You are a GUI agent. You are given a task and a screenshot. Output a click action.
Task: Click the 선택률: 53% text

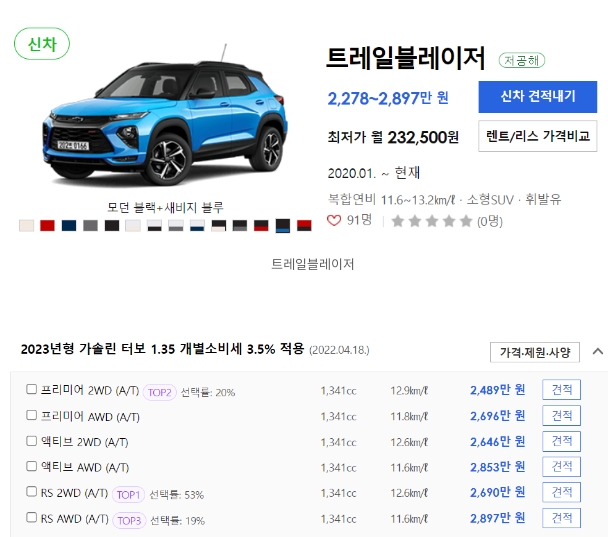point(176,495)
